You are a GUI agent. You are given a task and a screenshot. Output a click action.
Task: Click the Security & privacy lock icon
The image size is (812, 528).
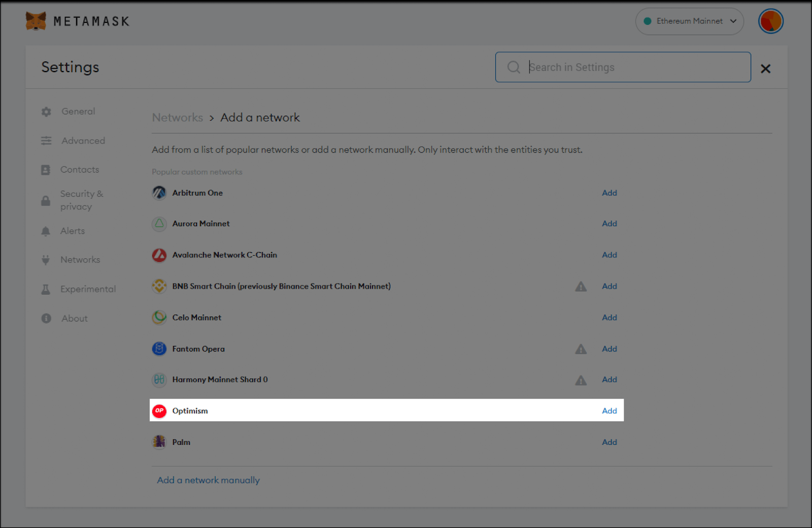tap(46, 200)
